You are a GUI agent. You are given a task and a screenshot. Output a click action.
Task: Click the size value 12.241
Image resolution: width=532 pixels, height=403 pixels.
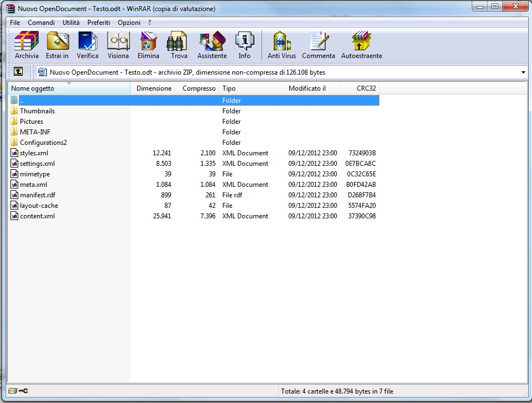(162, 153)
